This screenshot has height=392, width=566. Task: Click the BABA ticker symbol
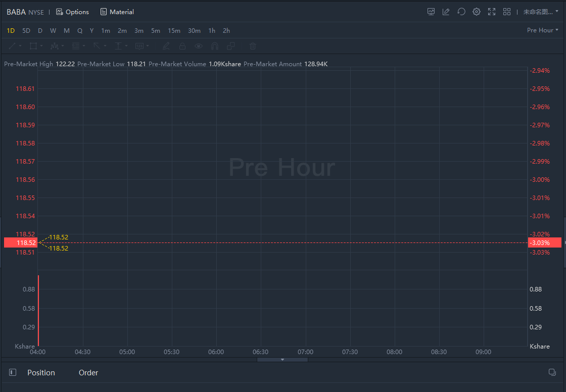pos(16,12)
